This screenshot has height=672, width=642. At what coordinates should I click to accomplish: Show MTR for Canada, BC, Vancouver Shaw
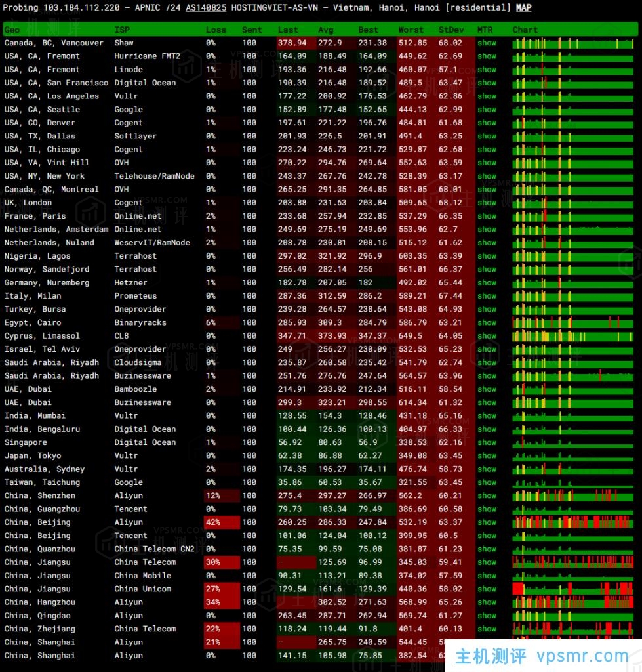(x=487, y=43)
